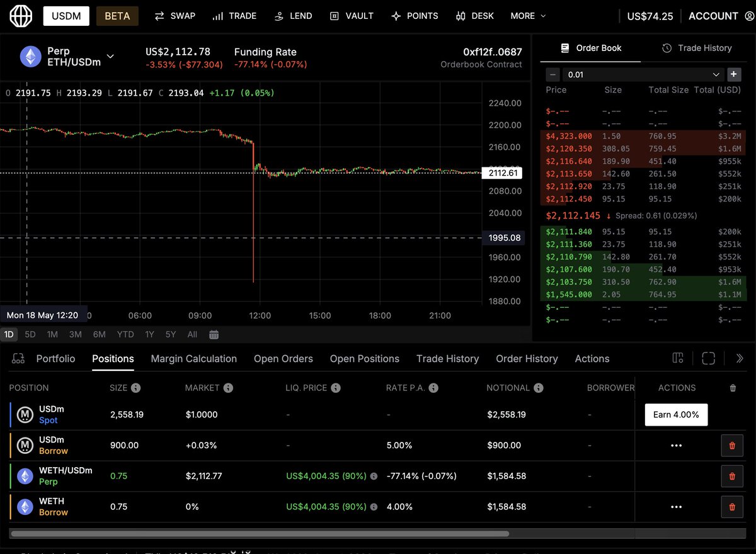
Task: Open the POINTS menu item
Action: coord(415,16)
